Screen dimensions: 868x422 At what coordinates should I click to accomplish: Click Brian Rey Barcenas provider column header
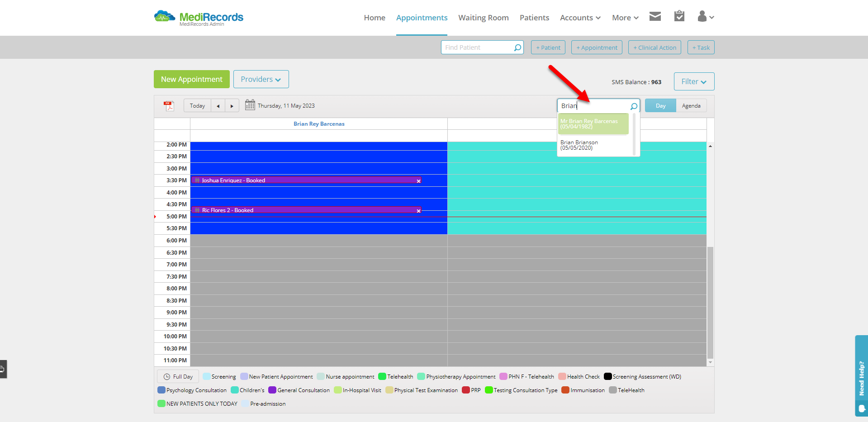(319, 124)
